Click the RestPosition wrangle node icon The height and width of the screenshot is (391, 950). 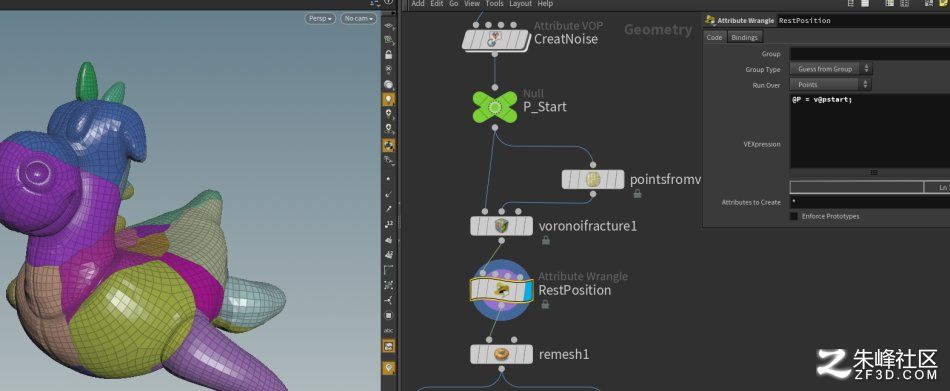coord(501,290)
